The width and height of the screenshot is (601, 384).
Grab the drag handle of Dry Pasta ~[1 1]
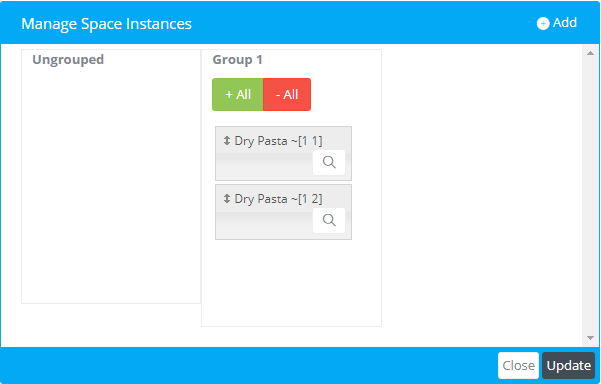[x=227, y=141]
